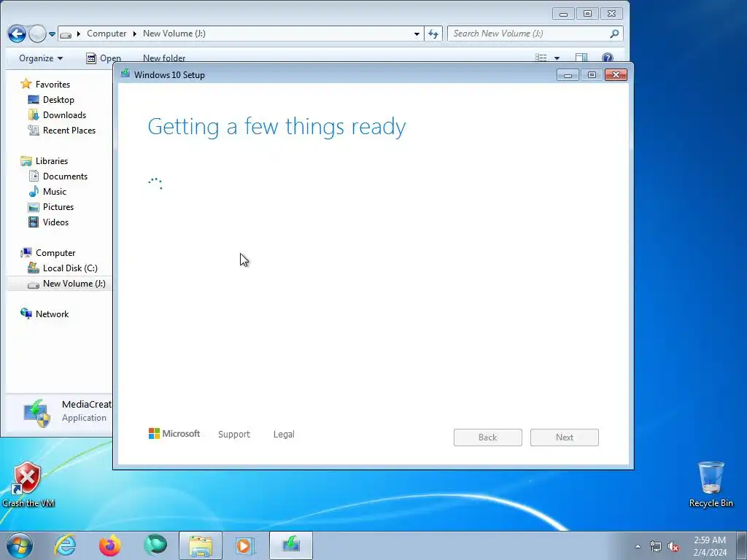Click New folder in the Explorer toolbar
This screenshot has height=560, width=747.
164,58
